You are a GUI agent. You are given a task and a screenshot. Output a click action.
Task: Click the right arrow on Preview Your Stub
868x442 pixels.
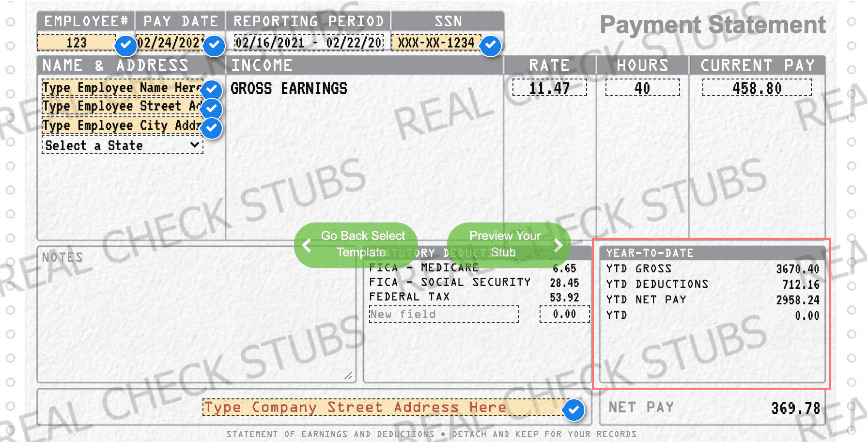coord(558,245)
